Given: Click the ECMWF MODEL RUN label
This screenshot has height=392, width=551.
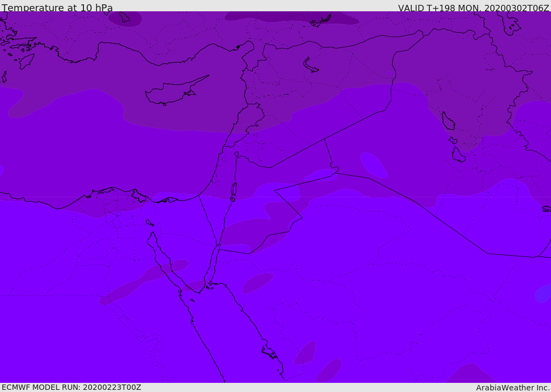Looking at the screenshot, I should [71, 387].
